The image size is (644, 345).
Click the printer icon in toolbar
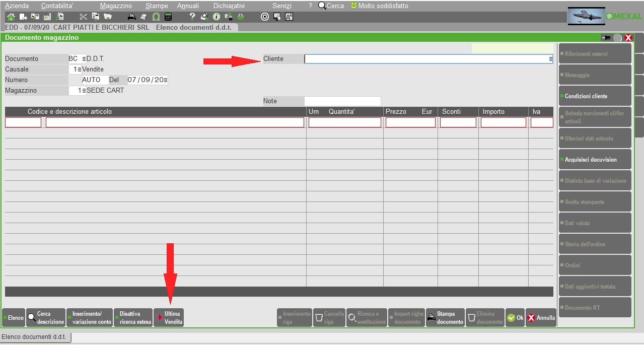[132, 17]
